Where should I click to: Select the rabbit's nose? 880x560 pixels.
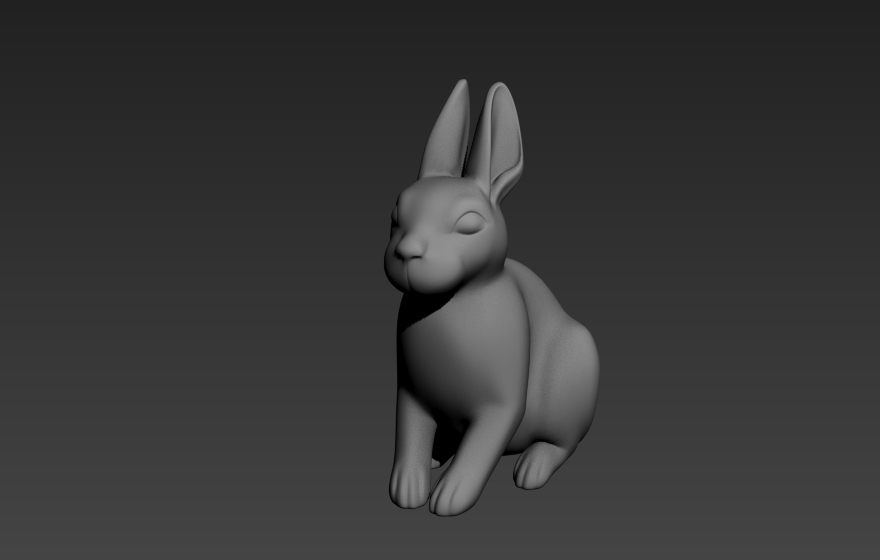pyautogui.click(x=409, y=249)
